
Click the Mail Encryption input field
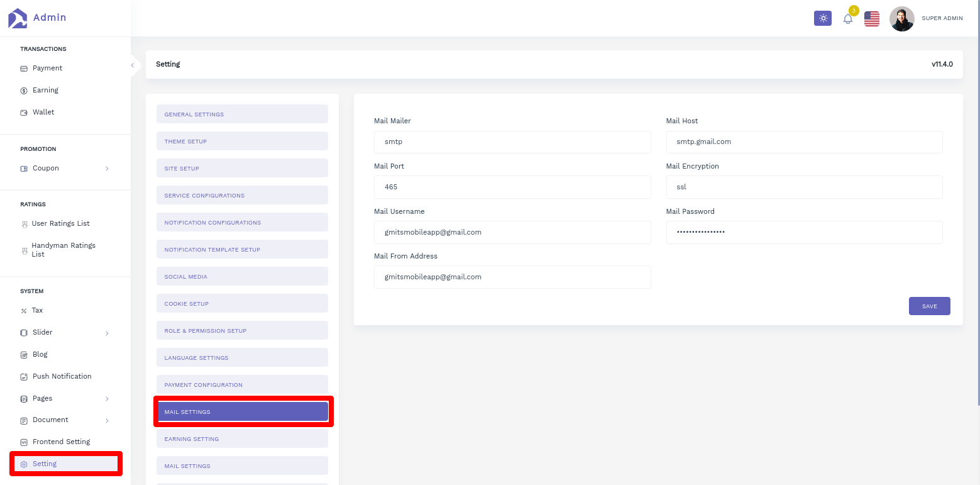(x=805, y=187)
